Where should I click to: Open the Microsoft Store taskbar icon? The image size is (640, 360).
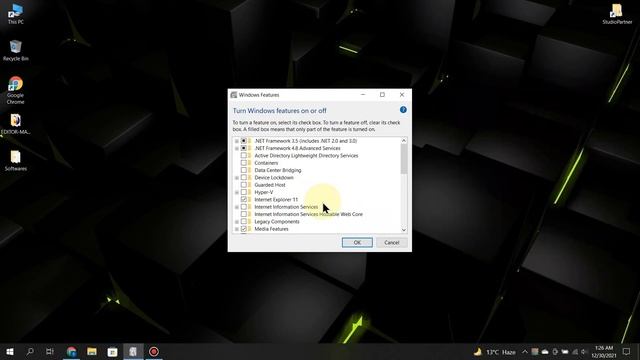pos(112,351)
